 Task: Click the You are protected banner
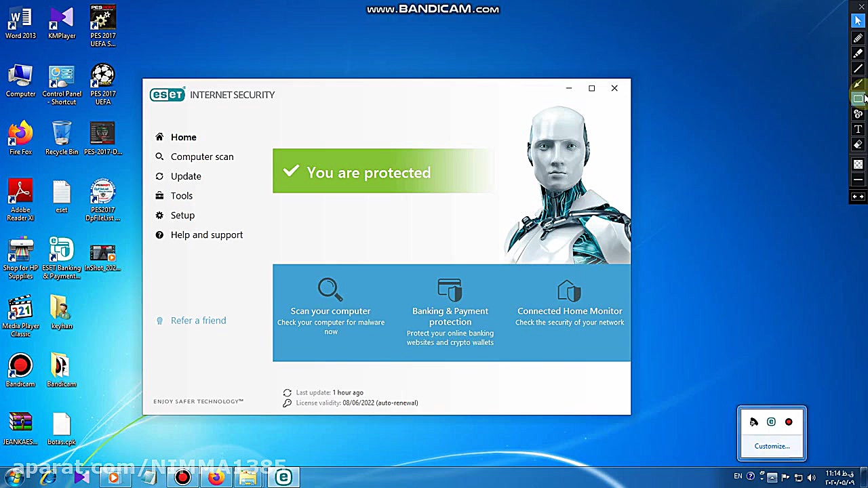383,171
